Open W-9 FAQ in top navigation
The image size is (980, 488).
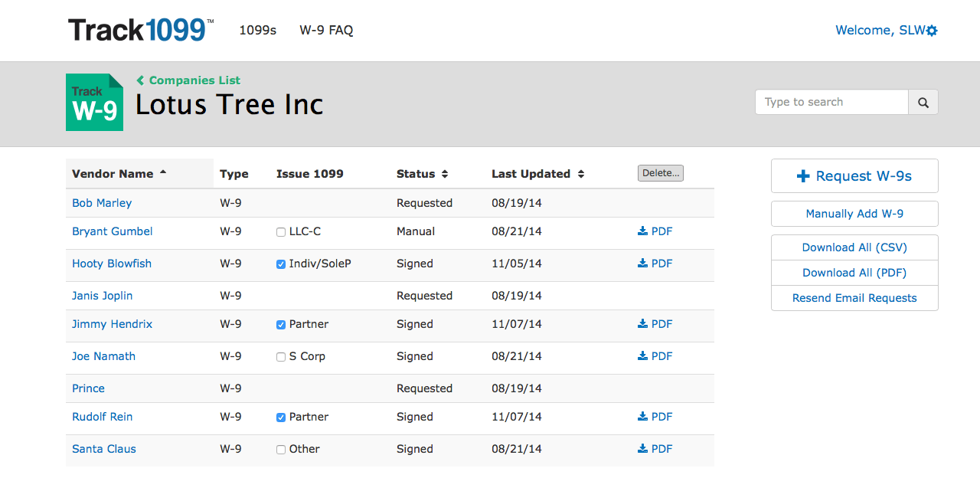[326, 31]
